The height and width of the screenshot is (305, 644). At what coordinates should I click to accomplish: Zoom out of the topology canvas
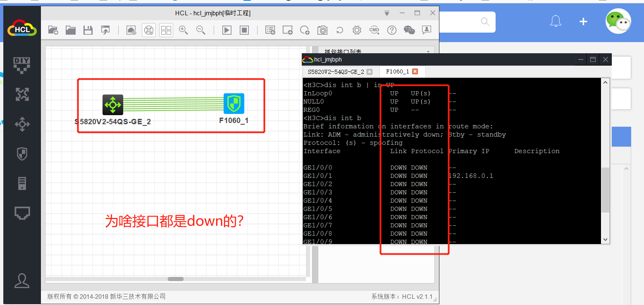201,30
